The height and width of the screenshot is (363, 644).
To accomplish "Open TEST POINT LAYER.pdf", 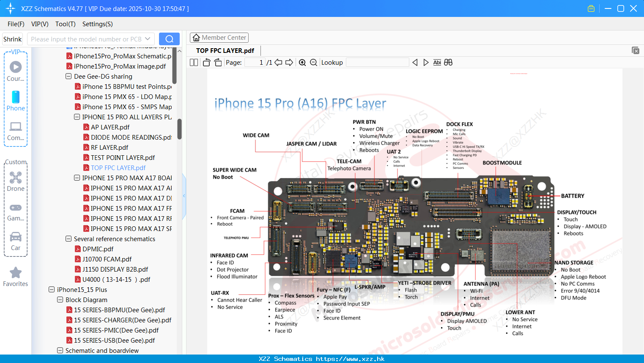I will click(x=123, y=157).
